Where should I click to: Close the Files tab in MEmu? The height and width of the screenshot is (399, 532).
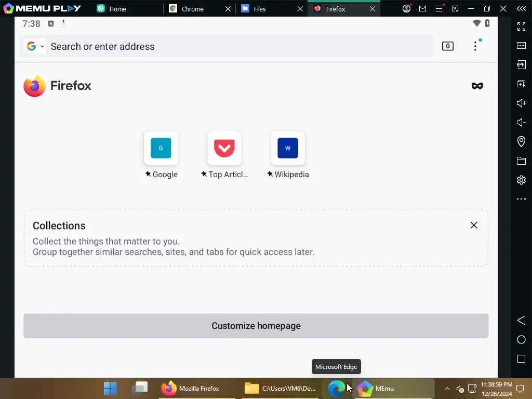pos(300,9)
